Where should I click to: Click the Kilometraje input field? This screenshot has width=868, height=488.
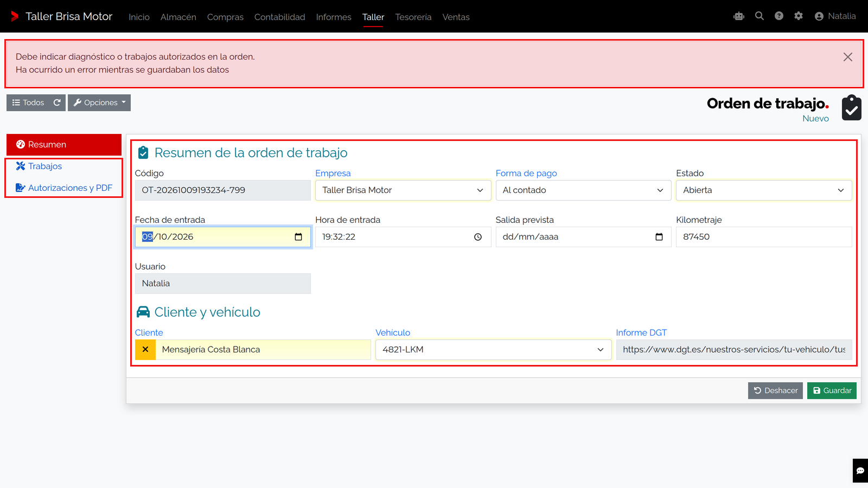click(x=764, y=237)
